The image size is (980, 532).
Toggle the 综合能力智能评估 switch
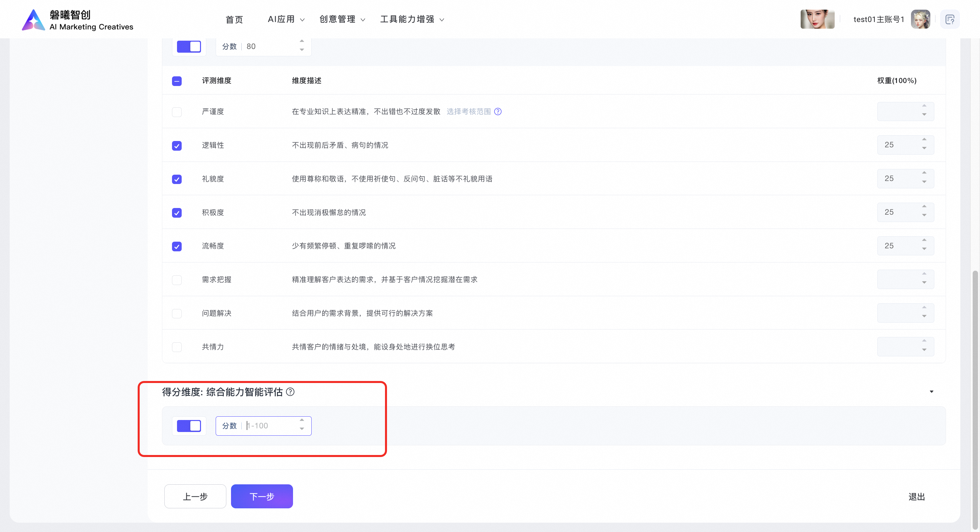[x=189, y=426]
